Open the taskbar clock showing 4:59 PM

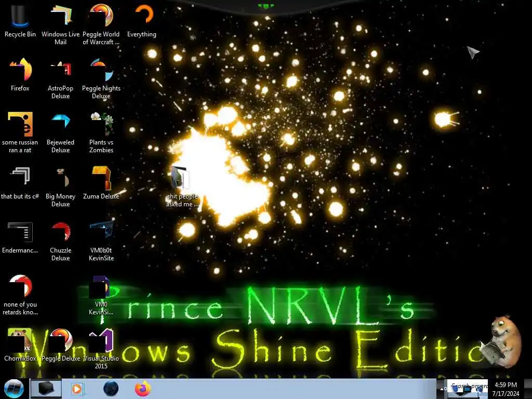coord(506,389)
